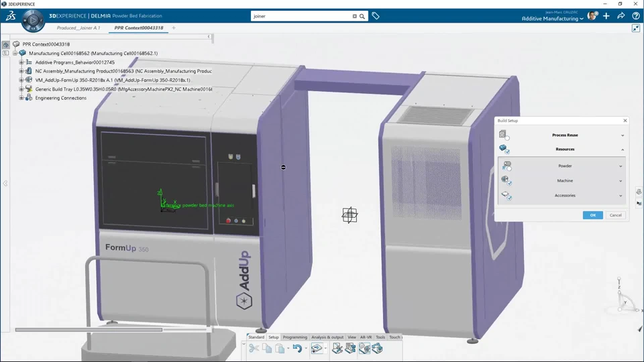Open the Standard action bar tab

pos(256,337)
